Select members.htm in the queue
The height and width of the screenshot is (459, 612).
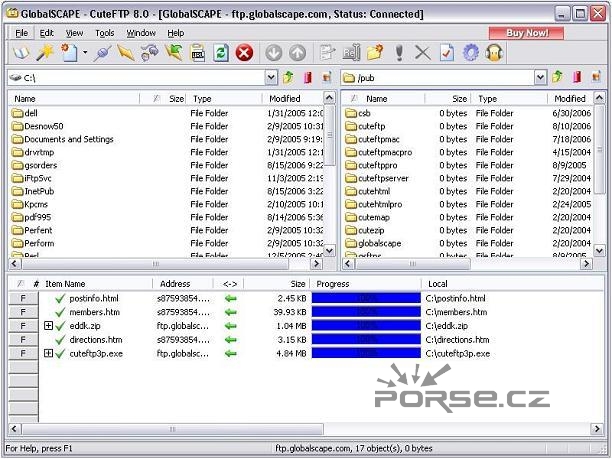tap(94, 312)
